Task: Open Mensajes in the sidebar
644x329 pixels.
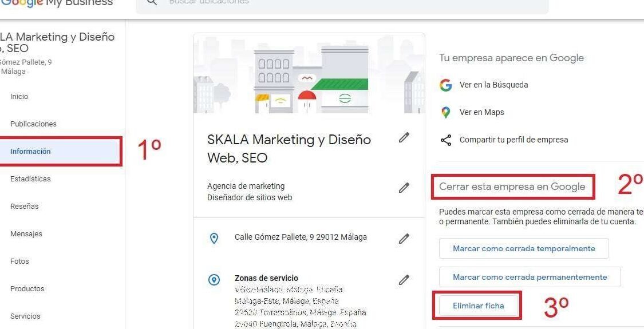Action: pos(26,234)
